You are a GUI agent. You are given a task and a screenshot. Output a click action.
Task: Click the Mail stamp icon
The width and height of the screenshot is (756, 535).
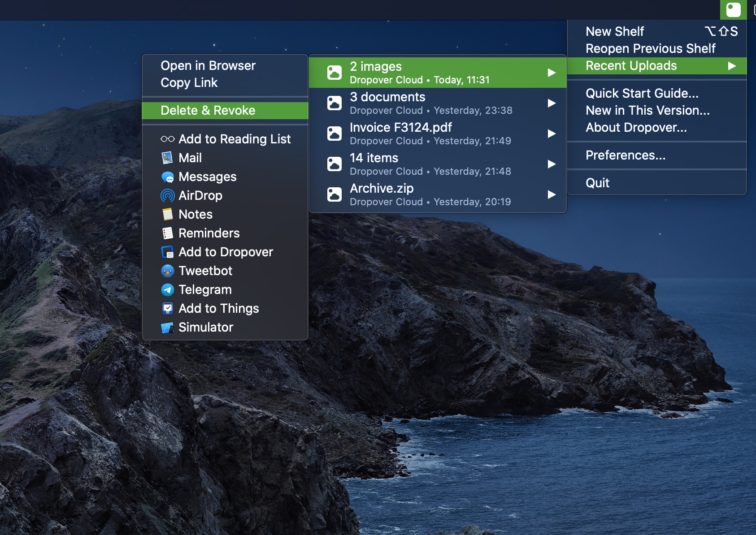[167, 158]
